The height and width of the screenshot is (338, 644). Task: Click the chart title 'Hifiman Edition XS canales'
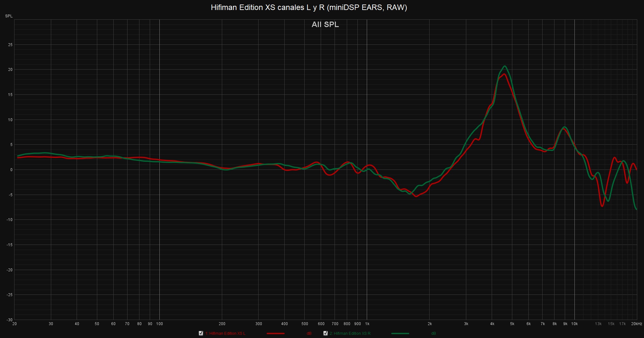pyautogui.click(x=309, y=7)
